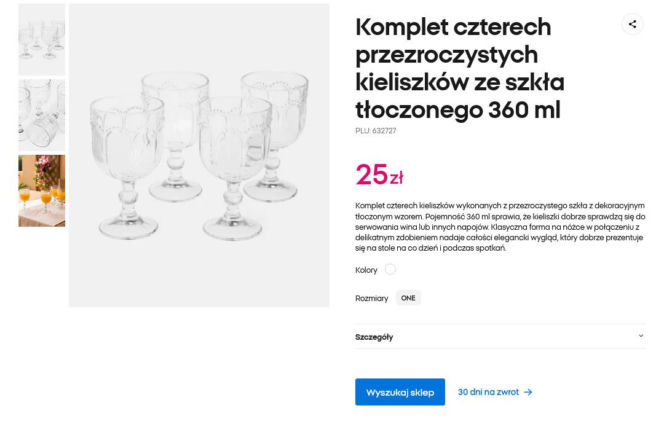Click the PLU: 632727 code
The image size is (664, 427).
pyautogui.click(x=376, y=131)
